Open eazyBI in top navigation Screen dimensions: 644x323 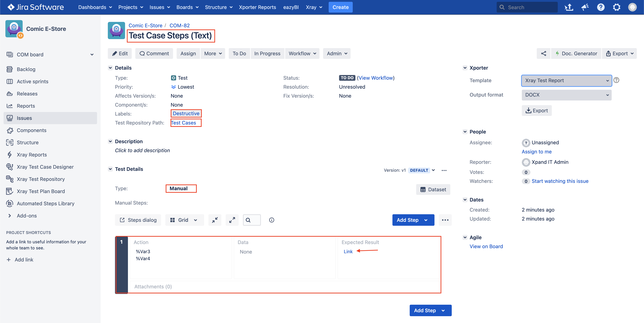pyautogui.click(x=291, y=7)
